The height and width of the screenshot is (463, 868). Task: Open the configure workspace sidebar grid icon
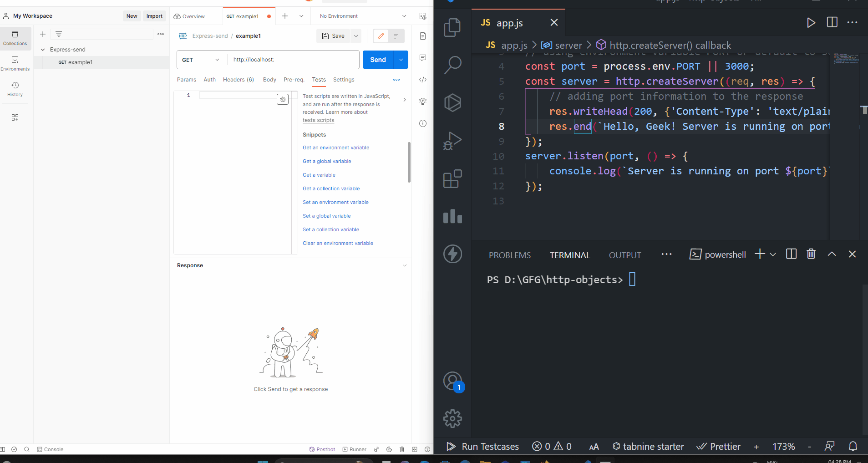pos(15,117)
